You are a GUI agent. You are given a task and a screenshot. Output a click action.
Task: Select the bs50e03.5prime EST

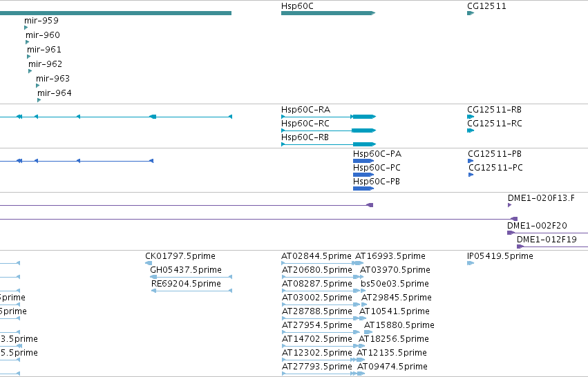coord(363,291)
